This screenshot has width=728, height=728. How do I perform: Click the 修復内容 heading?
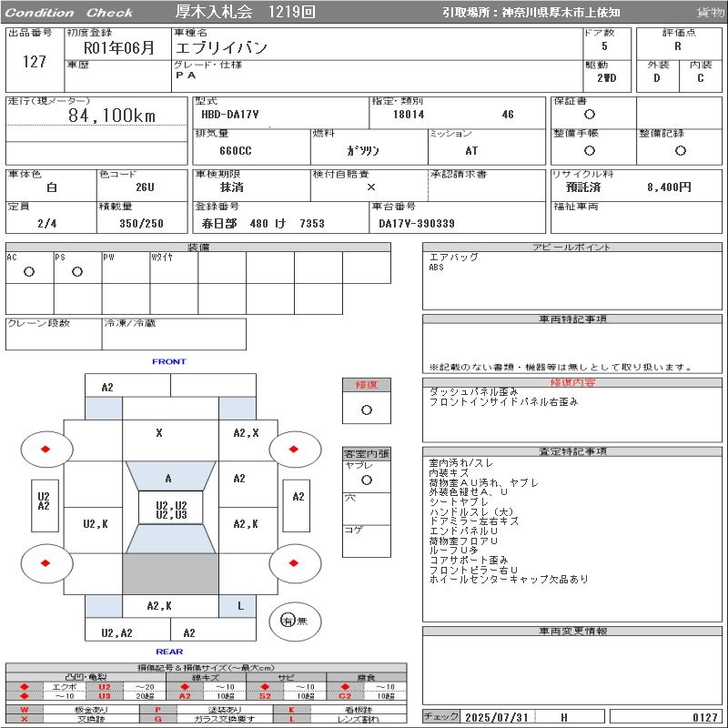pyautogui.click(x=572, y=382)
